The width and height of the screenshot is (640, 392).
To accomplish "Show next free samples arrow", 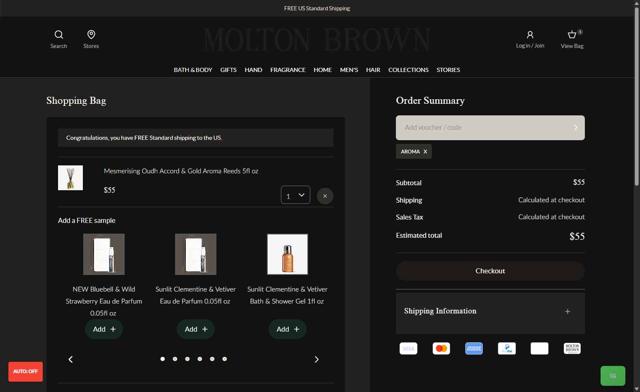I will pyautogui.click(x=316, y=359).
